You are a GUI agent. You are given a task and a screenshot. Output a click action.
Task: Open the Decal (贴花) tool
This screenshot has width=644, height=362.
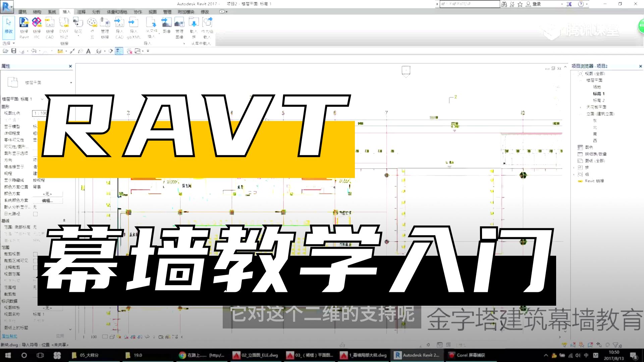click(78, 27)
